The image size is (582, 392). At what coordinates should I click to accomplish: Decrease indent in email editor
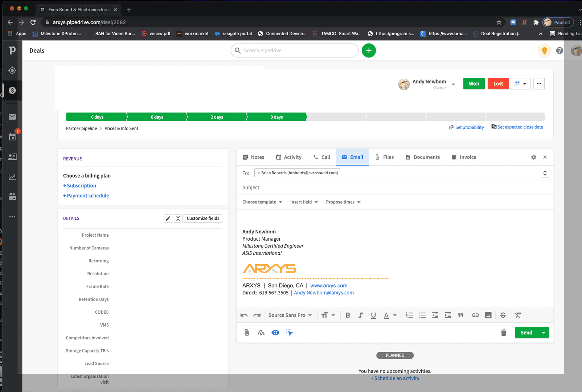(x=435, y=315)
